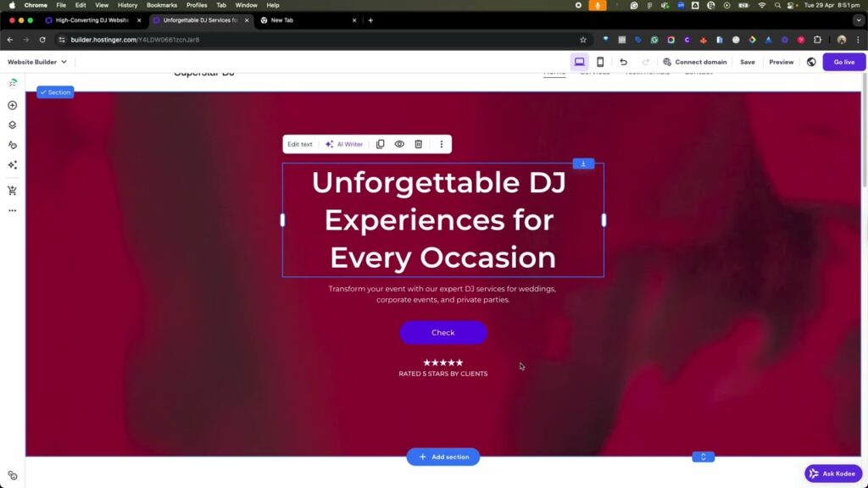Click the Add section button
The width and height of the screenshot is (868, 488).
point(443,457)
